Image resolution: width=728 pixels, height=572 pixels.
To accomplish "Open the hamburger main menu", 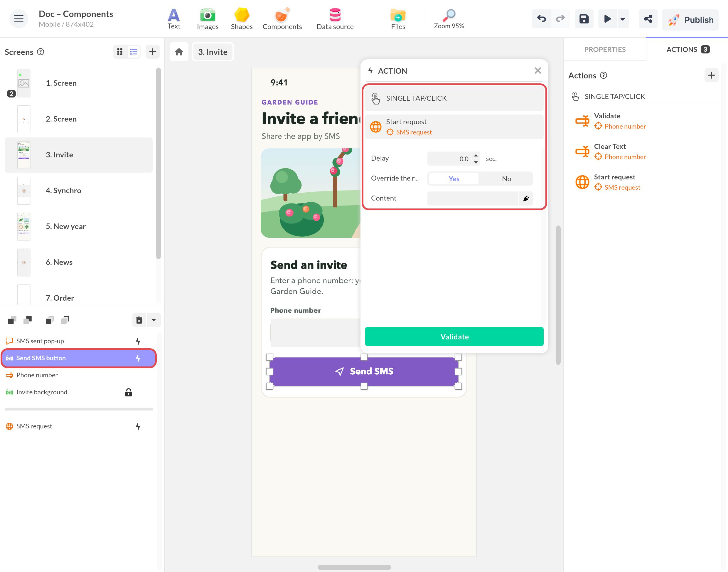I will click(x=19, y=19).
